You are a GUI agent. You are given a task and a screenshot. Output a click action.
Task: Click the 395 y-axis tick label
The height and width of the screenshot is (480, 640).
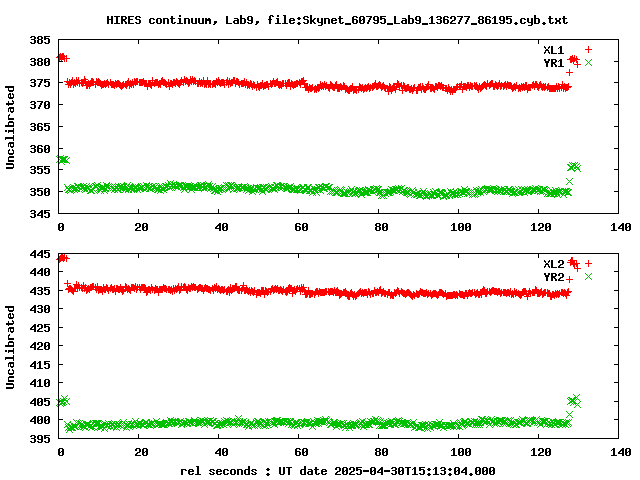(40, 439)
